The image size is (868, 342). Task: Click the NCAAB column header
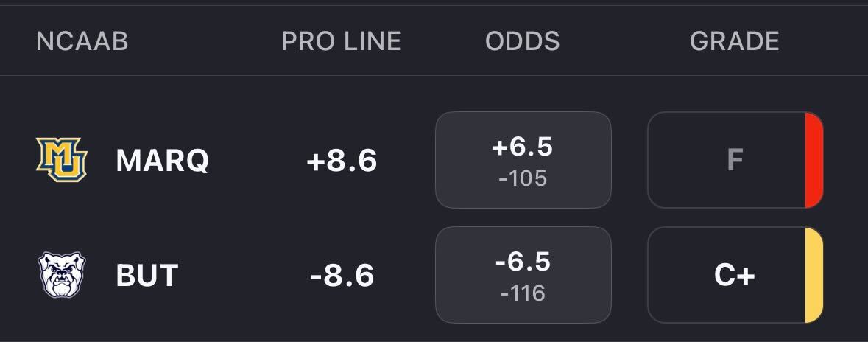(82, 41)
